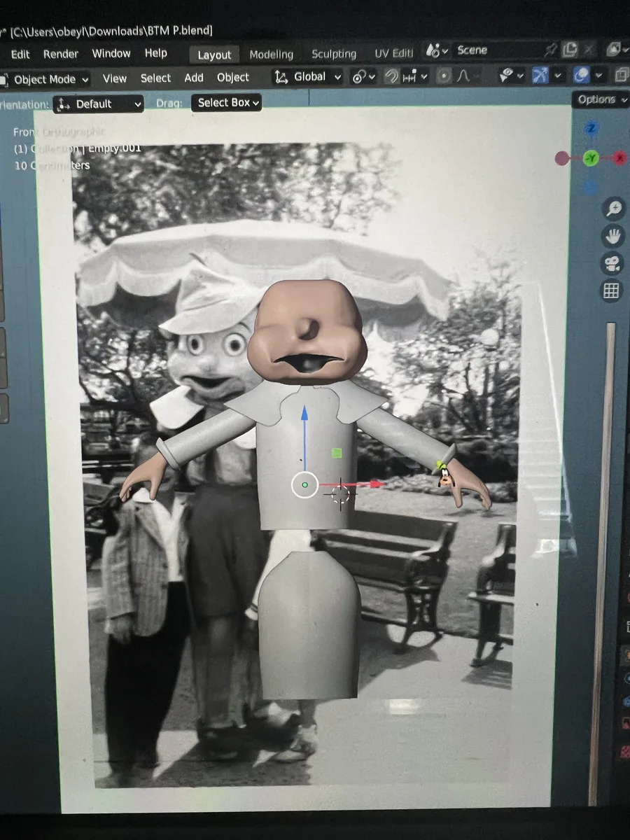This screenshot has height=840, width=630.
Task: Click the negative Z axis gizmo ball
Action: (591, 187)
